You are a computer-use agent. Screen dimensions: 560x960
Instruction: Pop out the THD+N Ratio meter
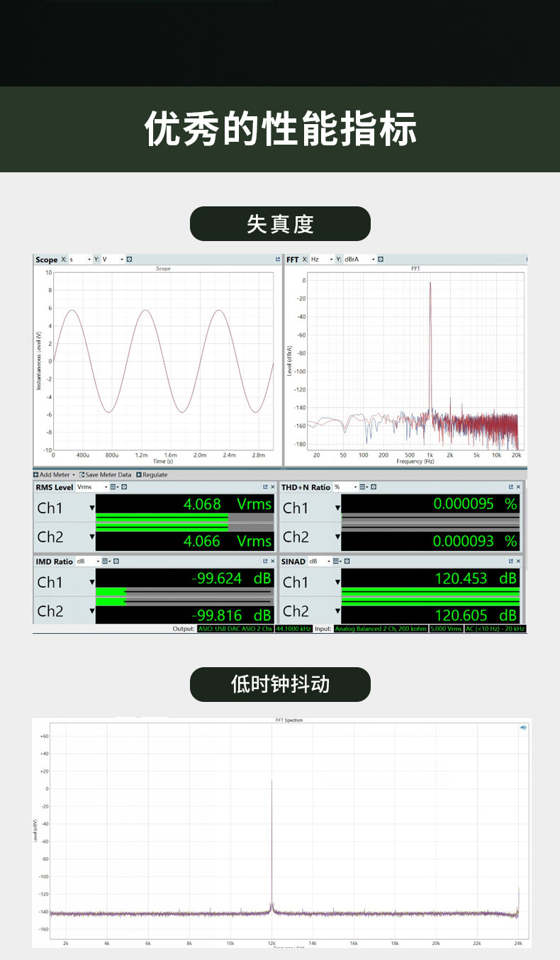[x=510, y=487]
